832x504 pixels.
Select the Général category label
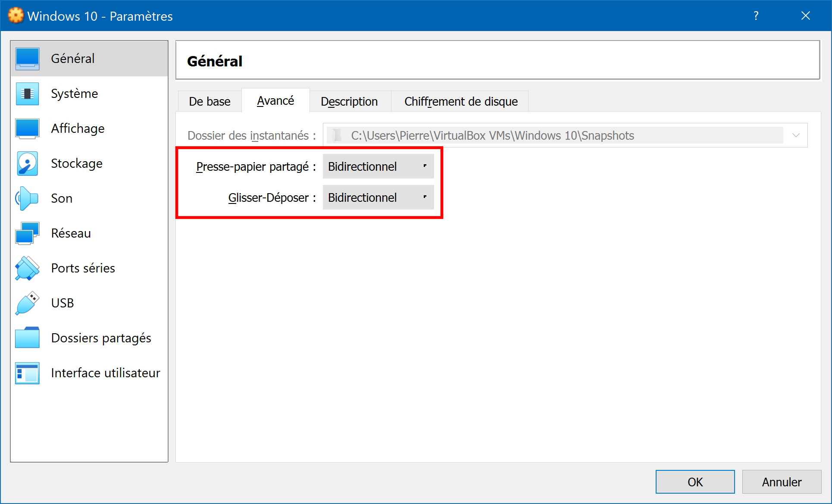[x=73, y=59]
